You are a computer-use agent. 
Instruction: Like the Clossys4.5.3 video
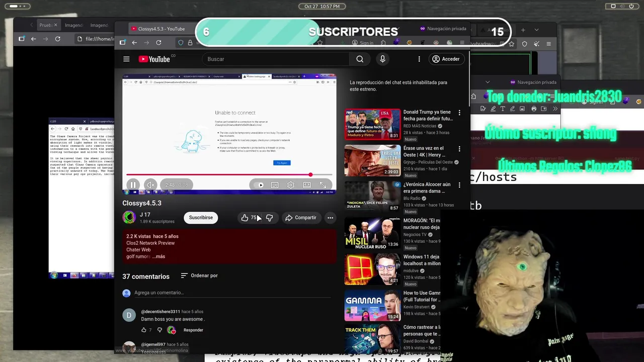point(249,218)
